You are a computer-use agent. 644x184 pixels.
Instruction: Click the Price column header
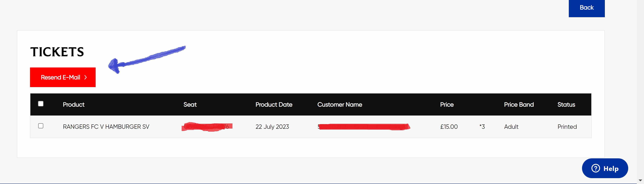[x=447, y=104]
